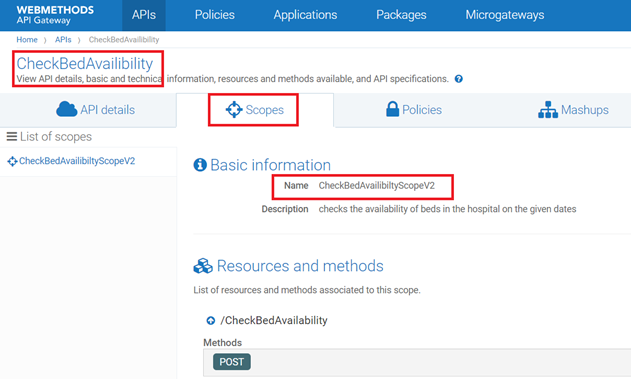This screenshot has width=631, height=379.
Task: Click the CheckBedAvailibility page title
Action: [x=85, y=63]
